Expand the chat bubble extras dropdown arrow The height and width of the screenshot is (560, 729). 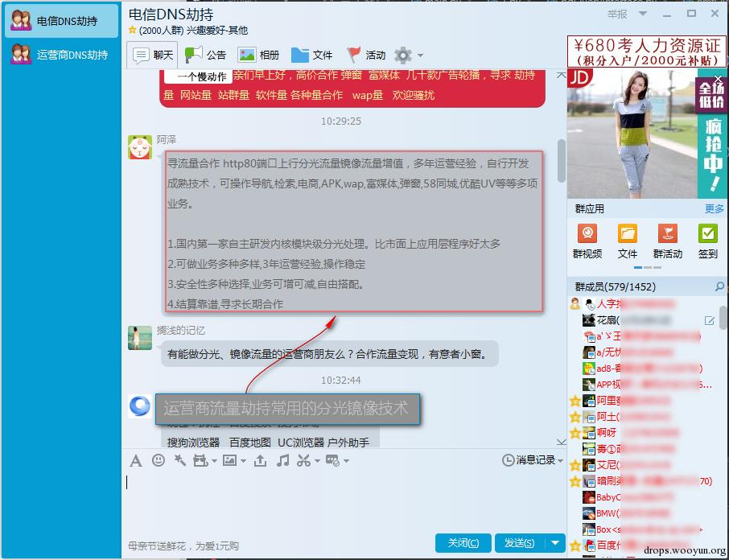point(346,461)
